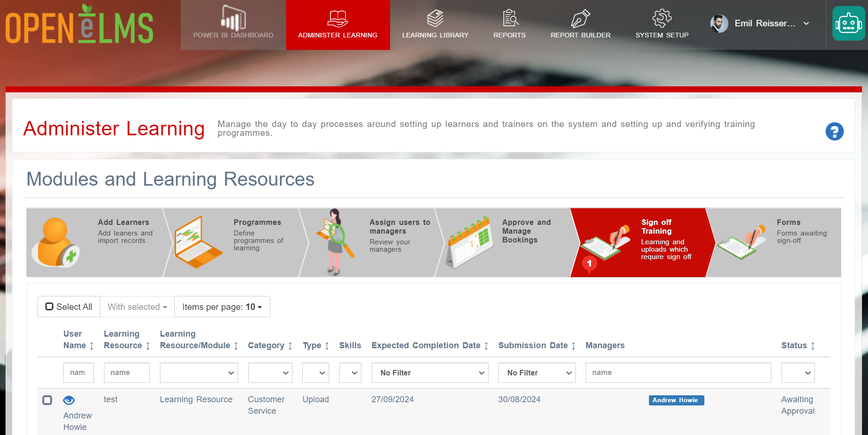This screenshot has height=435, width=868.
Task: Check the Select All checkbox
Action: coord(49,307)
